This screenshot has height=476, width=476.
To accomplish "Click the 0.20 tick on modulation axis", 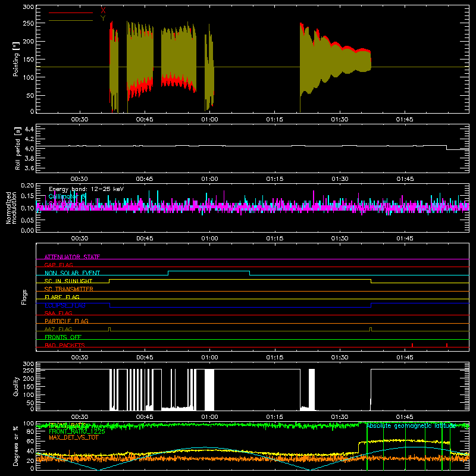I will point(27,186).
